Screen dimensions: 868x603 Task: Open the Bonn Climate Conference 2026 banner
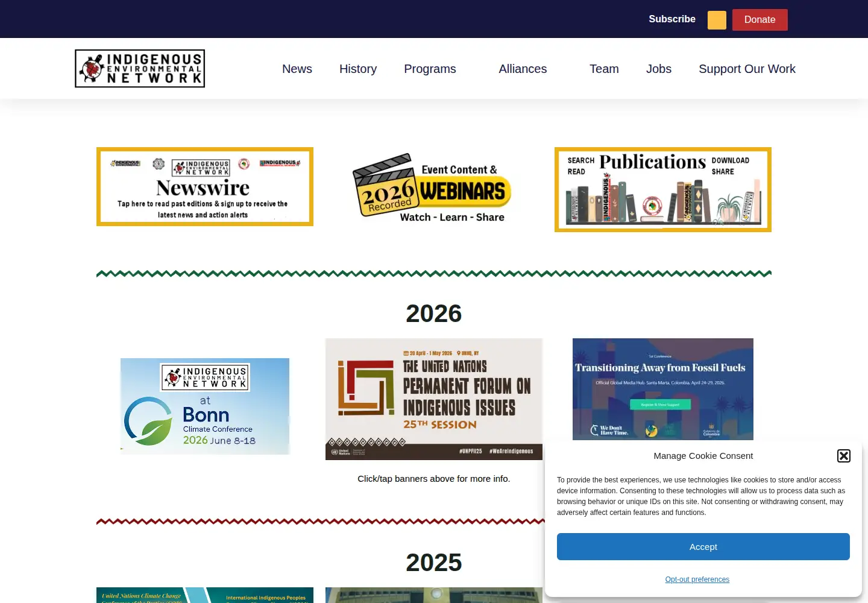(x=205, y=406)
